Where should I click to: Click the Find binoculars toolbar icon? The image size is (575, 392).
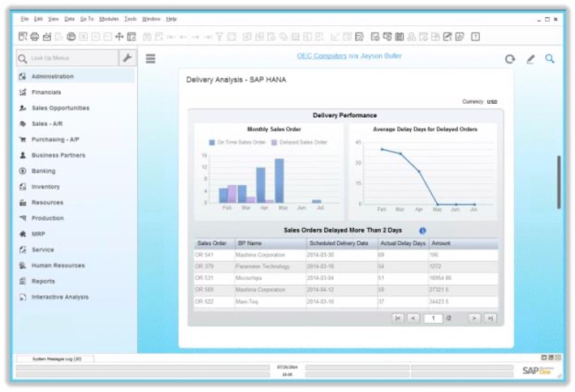(x=147, y=37)
